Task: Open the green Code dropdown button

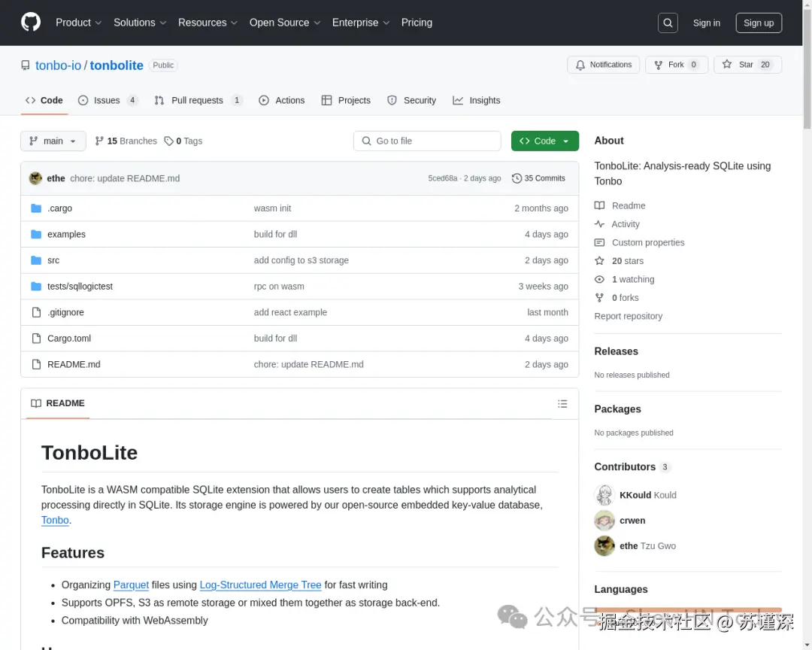Action: [x=545, y=141]
